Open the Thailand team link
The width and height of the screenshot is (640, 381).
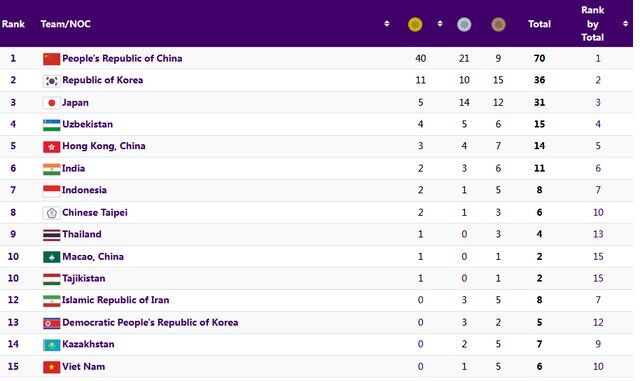(82, 234)
